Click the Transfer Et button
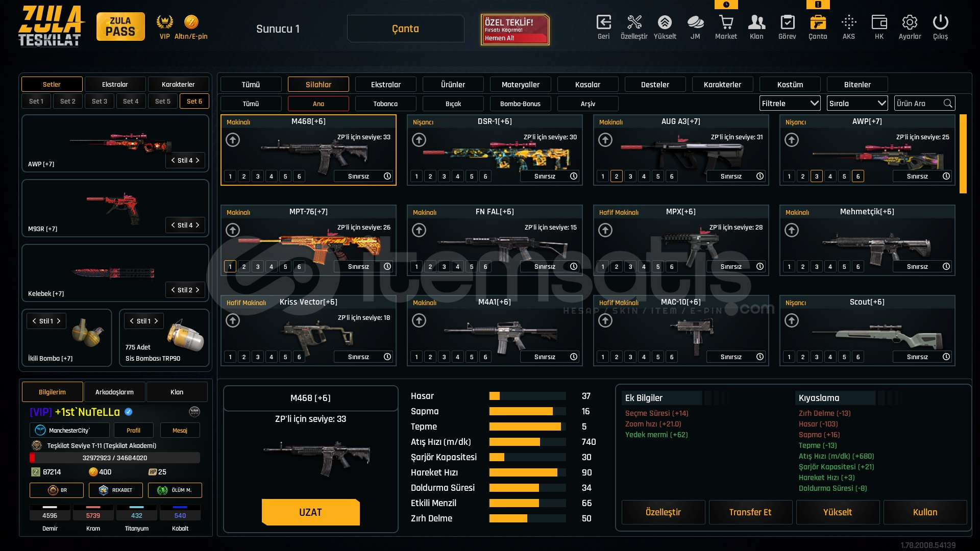Viewport: 980px width, 551px height. coord(750,512)
